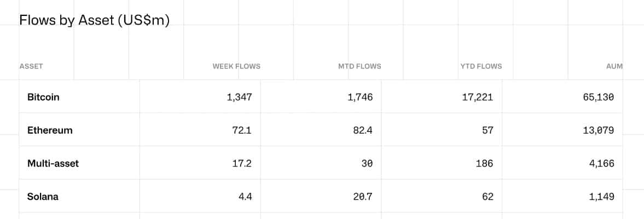This screenshot has height=219, width=644.
Task: Click Multi-asset MTD flows value 30
Action: click(x=367, y=164)
